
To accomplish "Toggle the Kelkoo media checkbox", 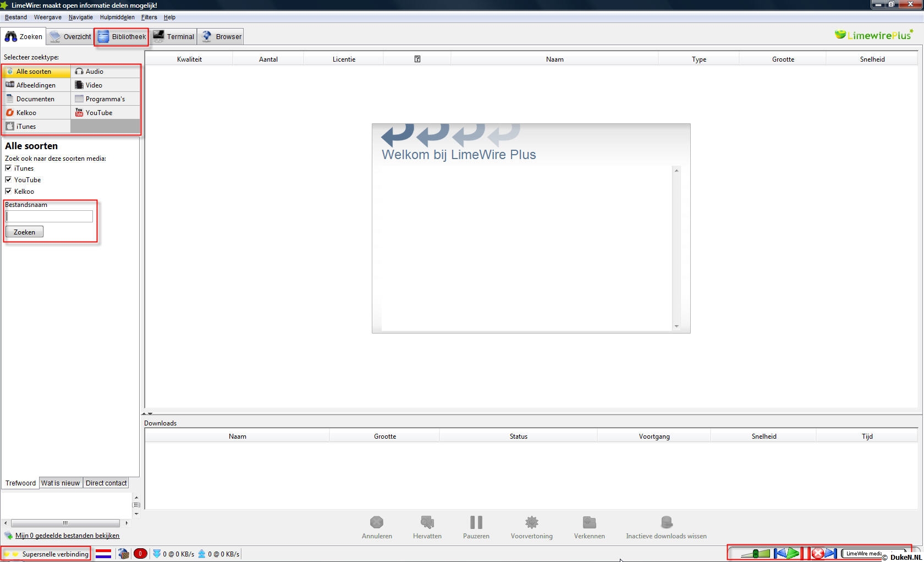I will point(8,191).
